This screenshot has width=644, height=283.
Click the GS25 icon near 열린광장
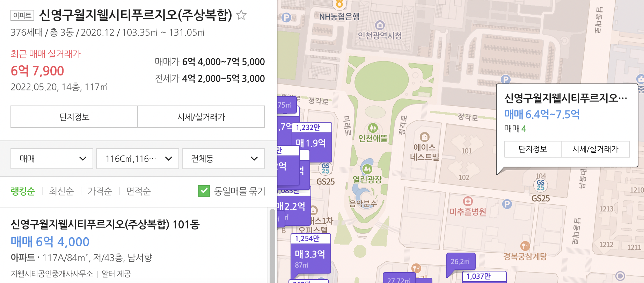point(325,168)
